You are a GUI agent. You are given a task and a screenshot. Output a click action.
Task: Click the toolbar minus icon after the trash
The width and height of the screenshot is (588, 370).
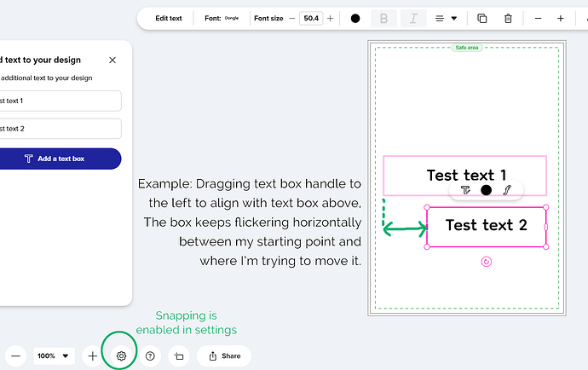538,19
